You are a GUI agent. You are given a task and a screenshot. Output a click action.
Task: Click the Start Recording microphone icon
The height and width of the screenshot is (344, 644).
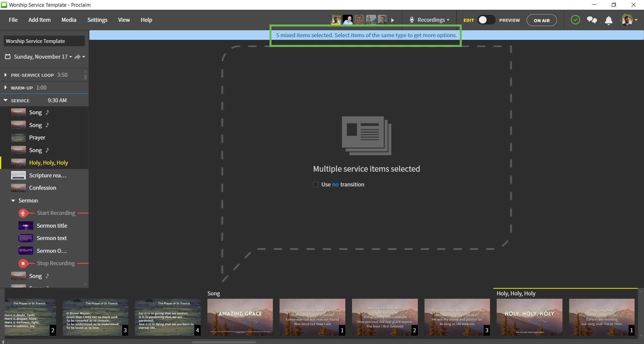point(23,213)
